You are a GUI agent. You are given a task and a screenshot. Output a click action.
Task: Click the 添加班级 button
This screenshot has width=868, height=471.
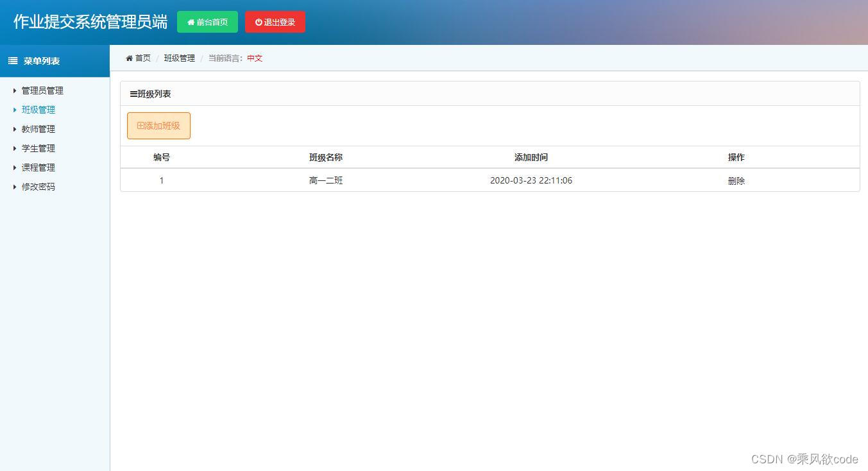(x=158, y=126)
